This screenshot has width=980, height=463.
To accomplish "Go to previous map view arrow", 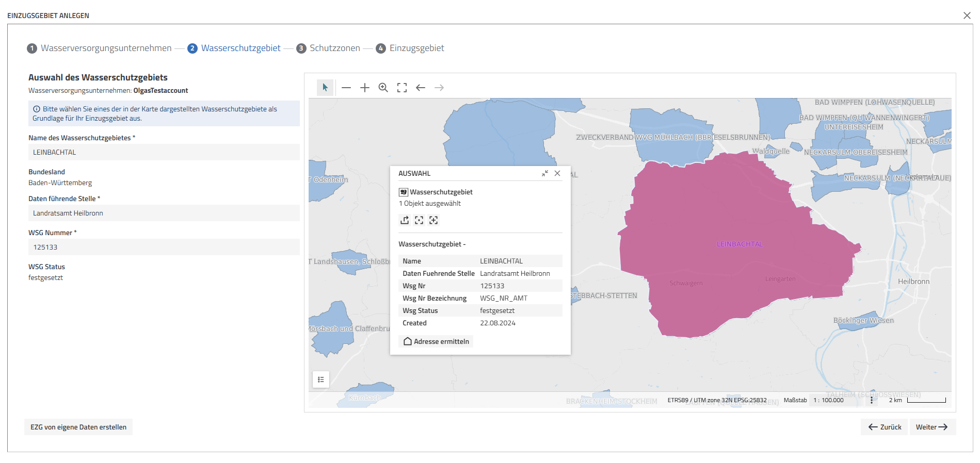I will click(421, 88).
